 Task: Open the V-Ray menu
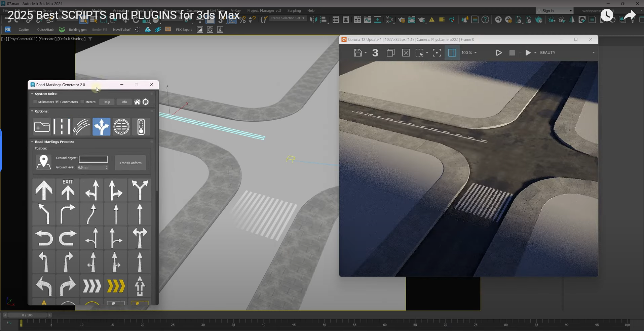click(x=235, y=10)
